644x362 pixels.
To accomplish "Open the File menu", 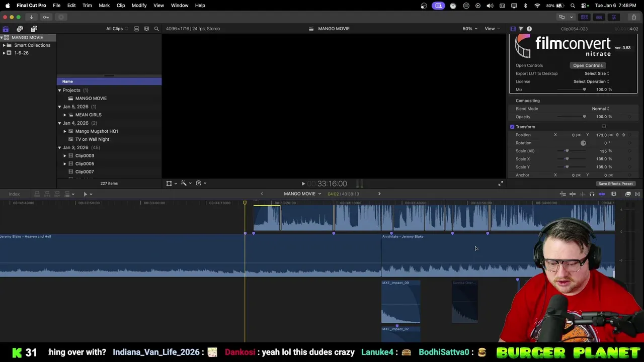I will click(x=57, y=6).
